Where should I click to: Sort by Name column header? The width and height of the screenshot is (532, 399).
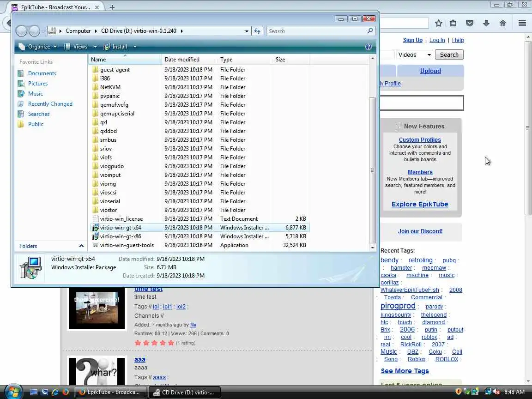pos(125,60)
